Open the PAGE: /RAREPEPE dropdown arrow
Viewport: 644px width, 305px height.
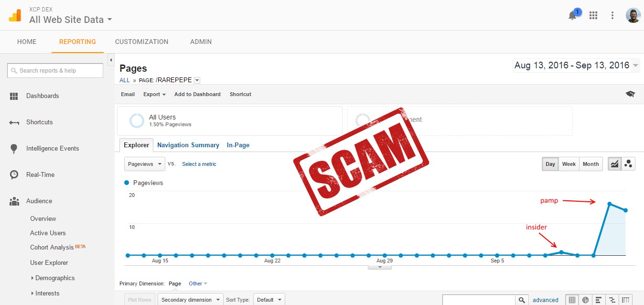point(197,80)
